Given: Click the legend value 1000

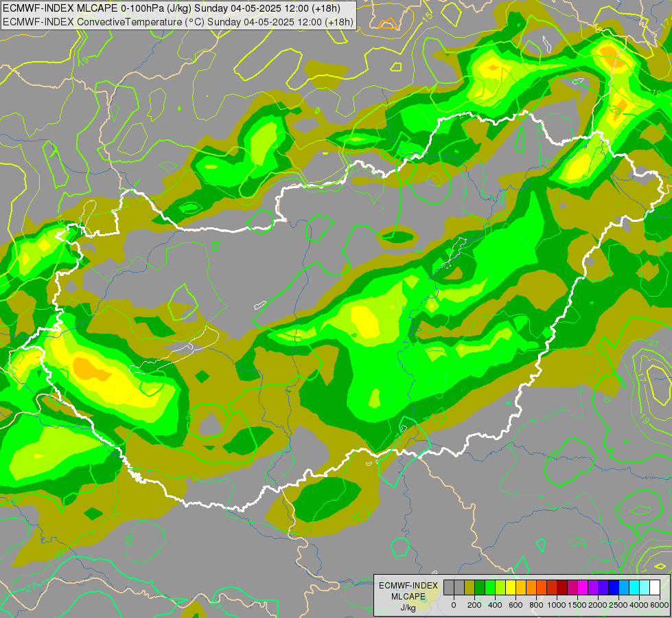Looking at the screenshot, I should point(557,605).
